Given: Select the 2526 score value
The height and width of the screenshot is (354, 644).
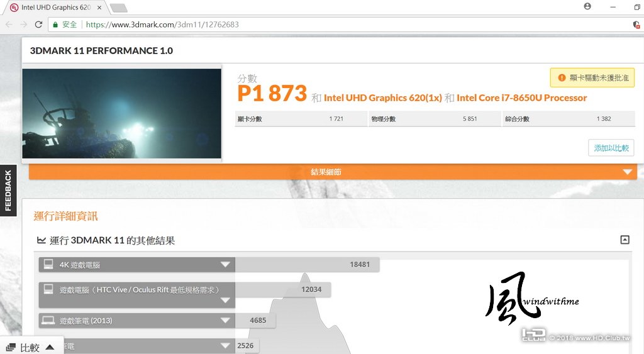Looking at the screenshot, I should pyautogui.click(x=245, y=346).
